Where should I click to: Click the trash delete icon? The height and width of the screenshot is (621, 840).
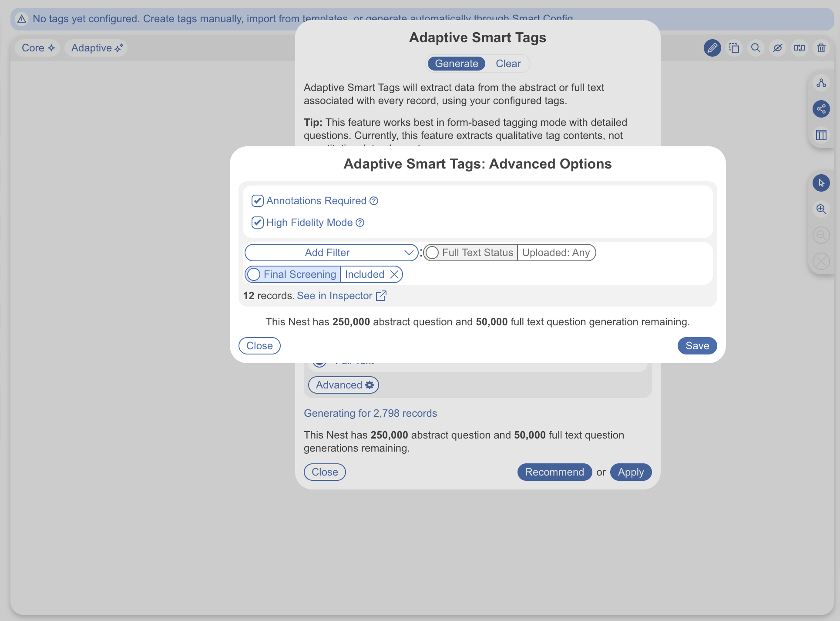point(821,48)
